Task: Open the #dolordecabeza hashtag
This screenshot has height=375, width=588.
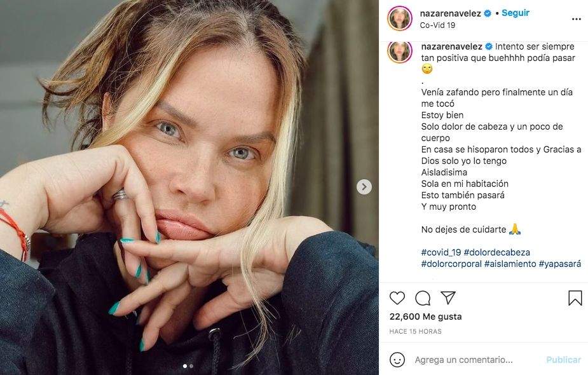Action: (x=496, y=252)
